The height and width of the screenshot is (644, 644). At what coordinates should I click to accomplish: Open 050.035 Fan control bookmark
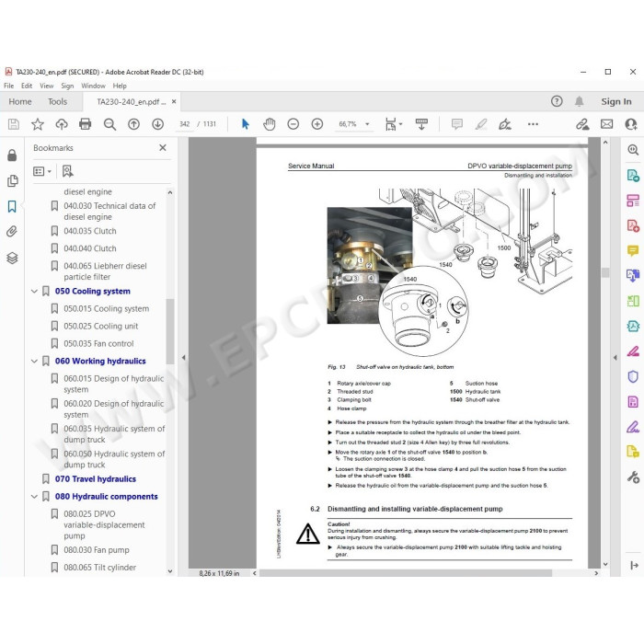(x=98, y=343)
